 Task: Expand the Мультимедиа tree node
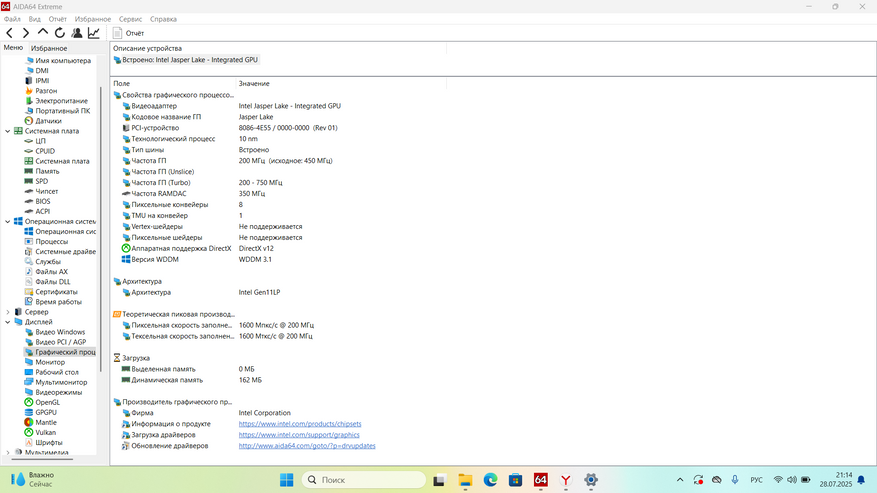(x=8, y=452)
